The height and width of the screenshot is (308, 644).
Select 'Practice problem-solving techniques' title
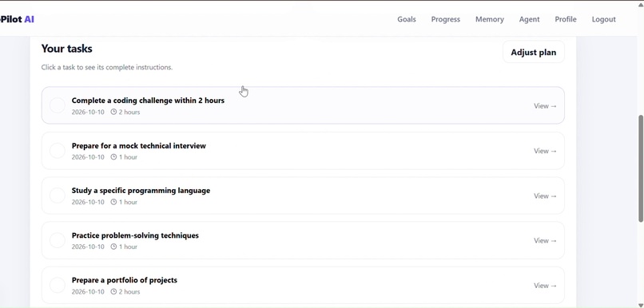(135, 235)
